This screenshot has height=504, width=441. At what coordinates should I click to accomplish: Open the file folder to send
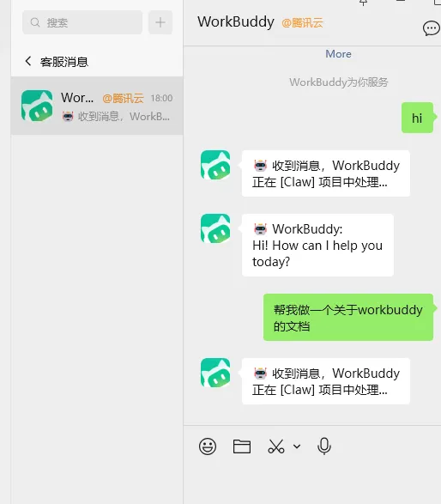tap(242, 446)
